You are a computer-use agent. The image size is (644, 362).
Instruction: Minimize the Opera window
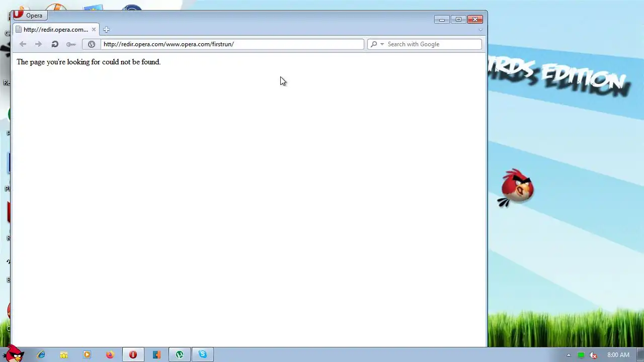click(x=442, y=20)
